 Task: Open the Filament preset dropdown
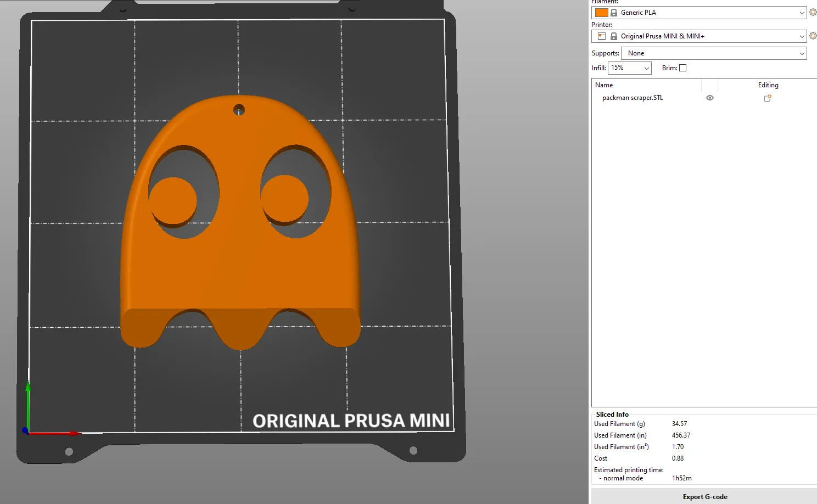(802, 13)
